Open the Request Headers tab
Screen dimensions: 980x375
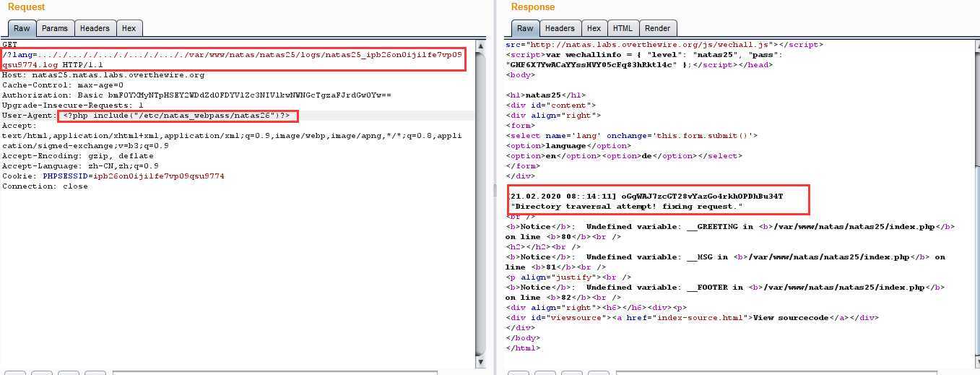pyautogui.click(x=95, y=28)
